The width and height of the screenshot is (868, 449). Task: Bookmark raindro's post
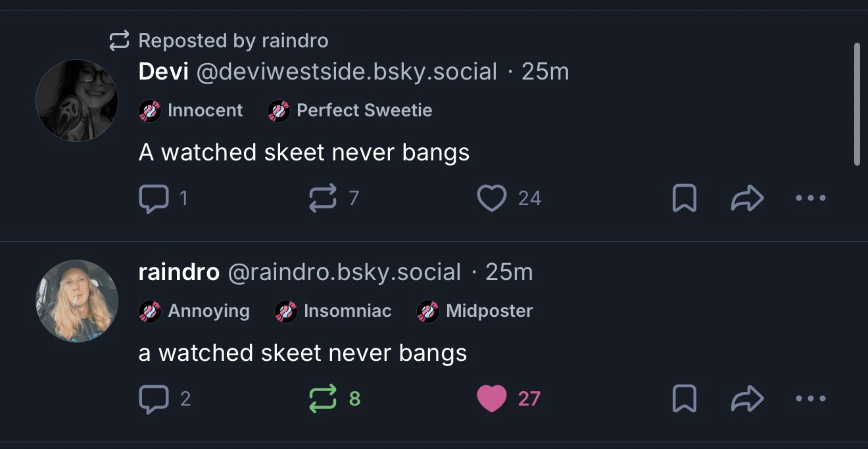click(685, 398)
